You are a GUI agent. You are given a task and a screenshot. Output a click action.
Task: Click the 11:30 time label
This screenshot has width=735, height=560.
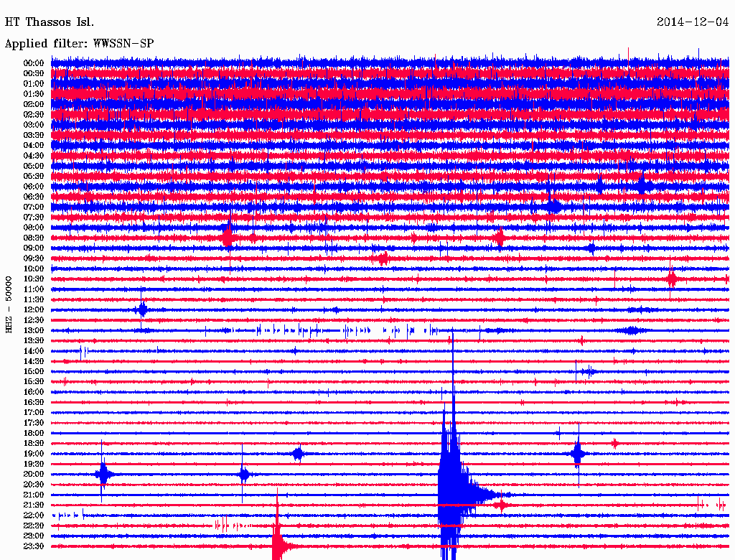[x=34, y=299]
